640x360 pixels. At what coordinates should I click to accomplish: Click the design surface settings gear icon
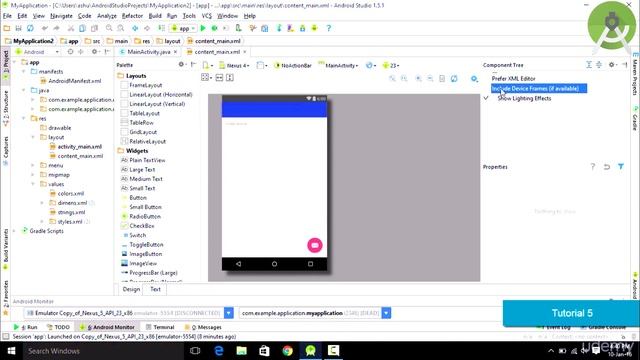pyautogui.click(x=474, y=78)
